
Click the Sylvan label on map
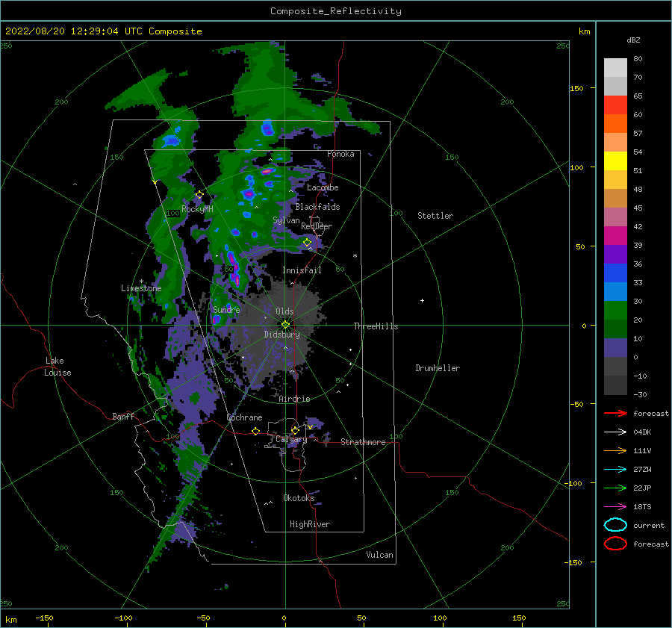click(x=286, y=220)
